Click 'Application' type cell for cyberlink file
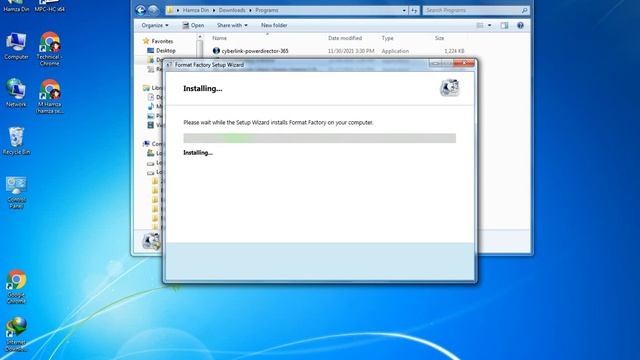 click(x=395, y=51)
